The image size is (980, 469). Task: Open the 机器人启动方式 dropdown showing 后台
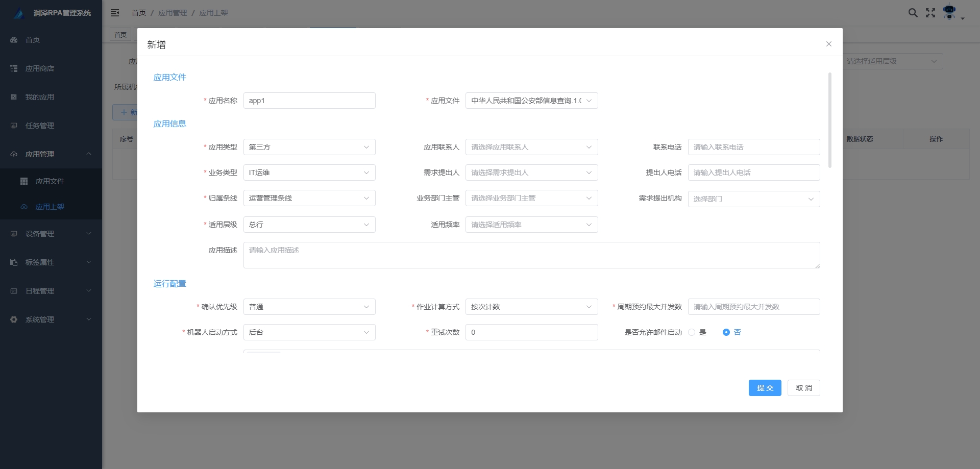pos(309,332)
